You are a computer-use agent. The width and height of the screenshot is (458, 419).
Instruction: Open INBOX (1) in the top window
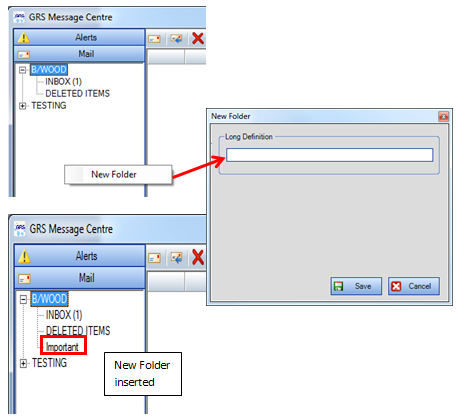[x=63, y=82]
